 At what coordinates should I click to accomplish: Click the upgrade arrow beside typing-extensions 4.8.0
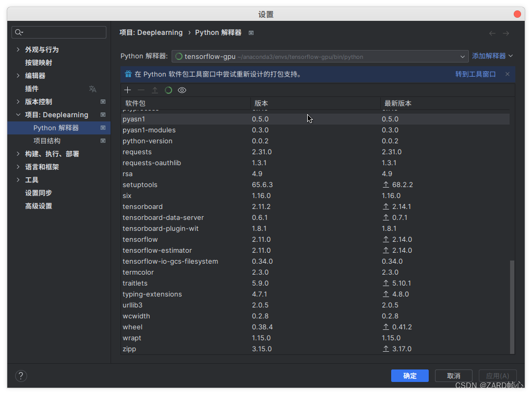pyautogui.click(x=386, y=294)
